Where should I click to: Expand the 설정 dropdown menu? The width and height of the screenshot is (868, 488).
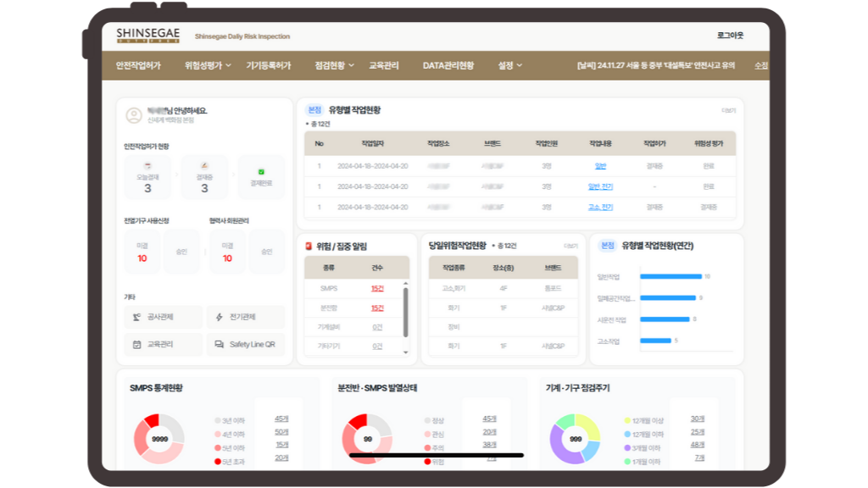[x=510, y=65]
